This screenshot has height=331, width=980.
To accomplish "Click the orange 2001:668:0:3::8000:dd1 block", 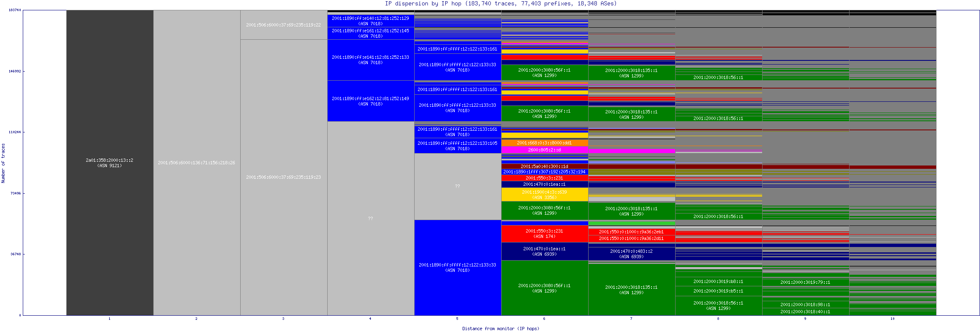I will 545,143.
